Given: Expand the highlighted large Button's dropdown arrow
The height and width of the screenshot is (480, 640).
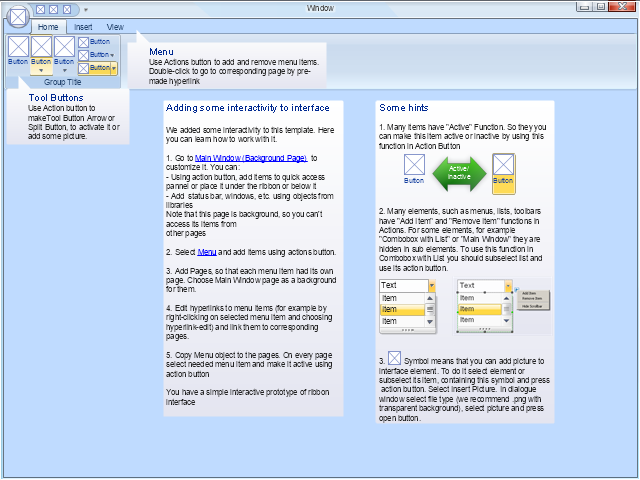Looking at the screenshot, I should [x=41, y=71].
